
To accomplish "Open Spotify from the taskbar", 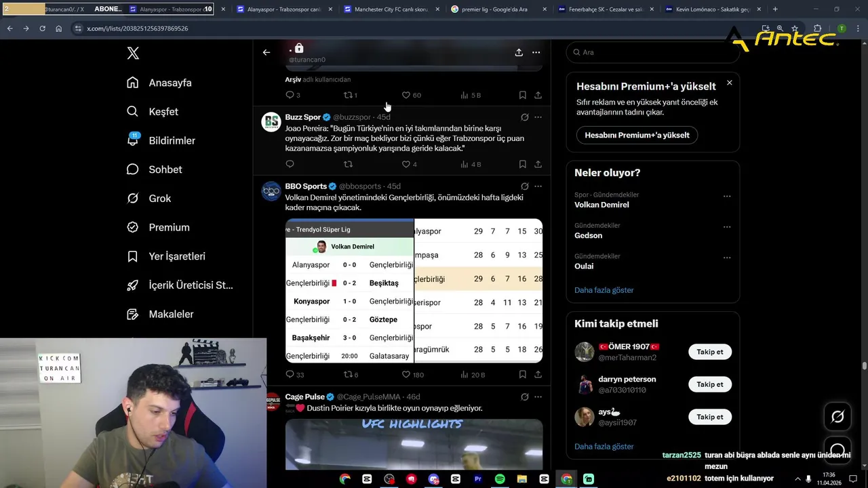I will pyautogui.click(x=500, y=479).
